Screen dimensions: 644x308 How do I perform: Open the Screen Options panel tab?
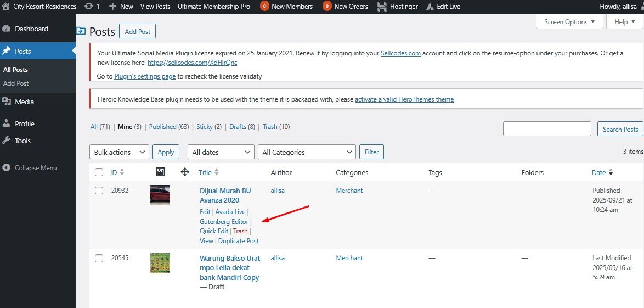(569, 22)
